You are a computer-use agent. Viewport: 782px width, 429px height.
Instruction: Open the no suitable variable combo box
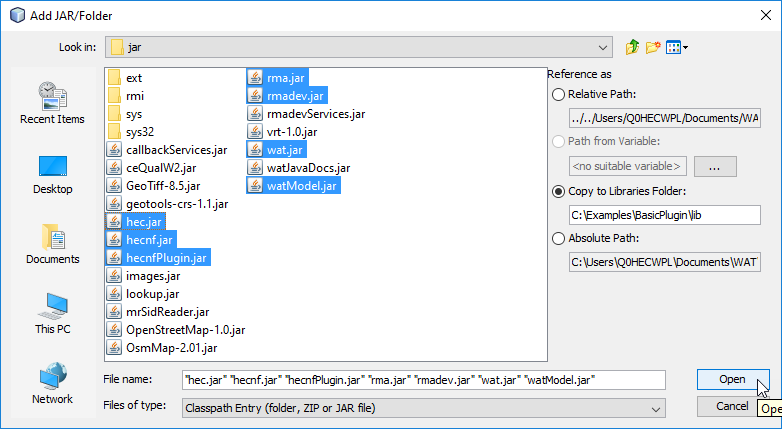point(628,166)
